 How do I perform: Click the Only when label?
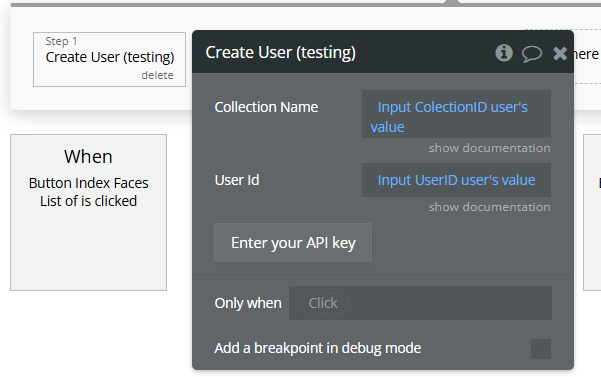248,303
